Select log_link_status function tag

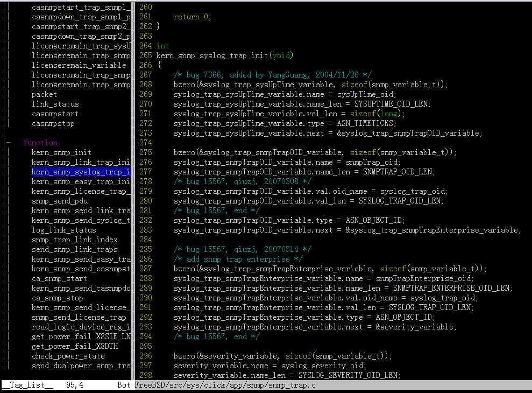pos(64,230)
